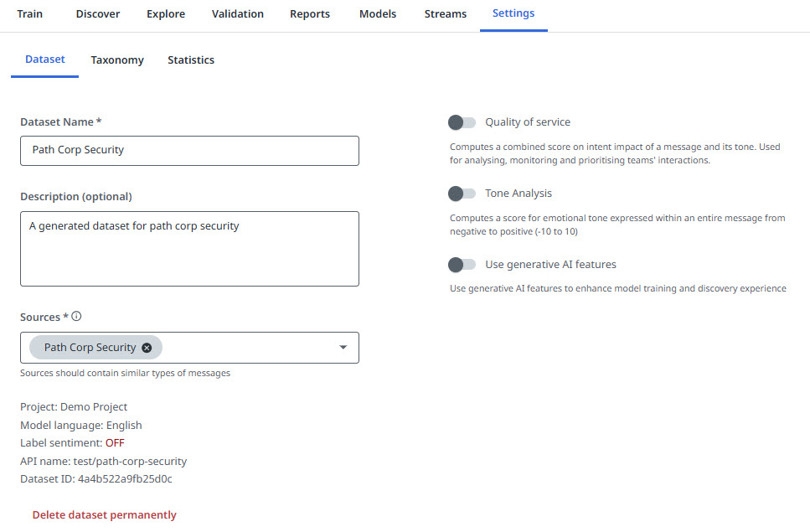Image resolution: width=810 pixels, height=532 pixels.
Task: Open the Validation tab
Action: [x=238, y=14]
